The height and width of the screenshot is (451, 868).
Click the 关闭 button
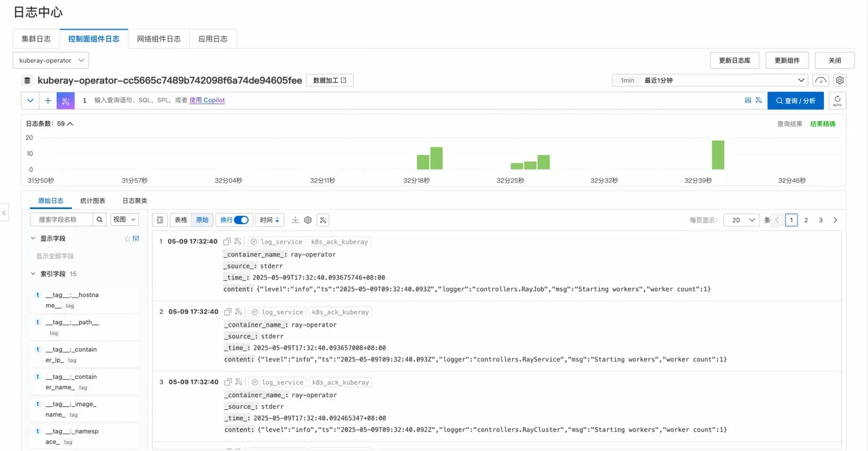tap(835, 60)
